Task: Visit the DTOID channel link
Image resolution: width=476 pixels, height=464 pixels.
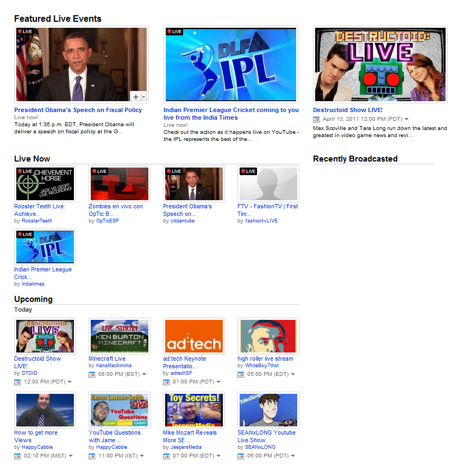Action: coord(30,373)
